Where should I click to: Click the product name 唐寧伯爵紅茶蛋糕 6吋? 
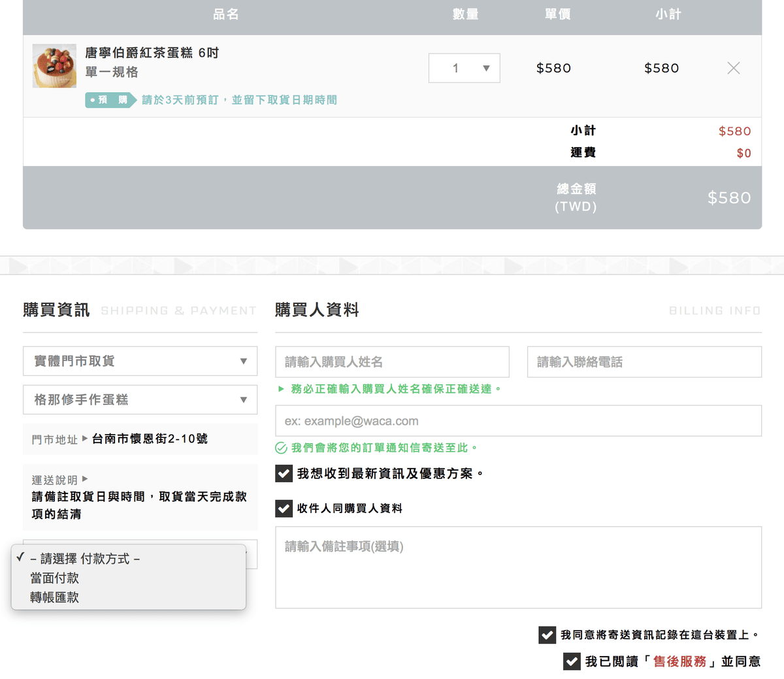click(x=152, y=53)
